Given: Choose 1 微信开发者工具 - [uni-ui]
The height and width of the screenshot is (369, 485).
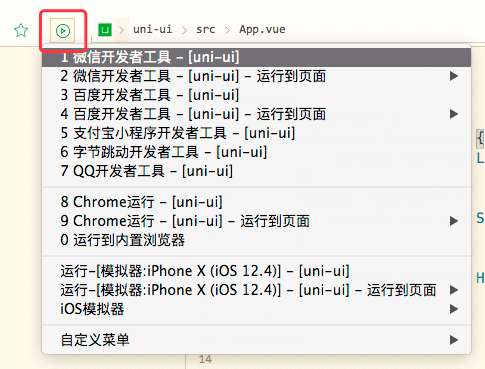Looking at the screenshot, I should 256,57.
